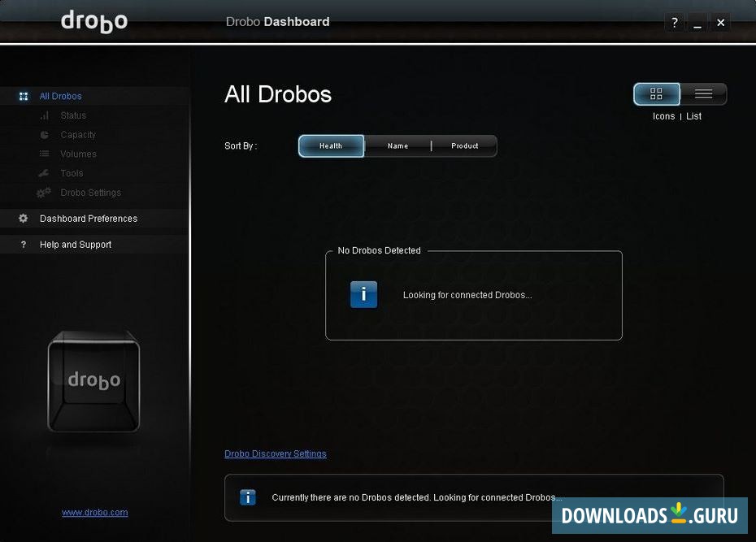Image resolution: width=756 pixels, height=542 pixels.
Task: Sort Drobos by Health
Action: (x=331, y=146)
